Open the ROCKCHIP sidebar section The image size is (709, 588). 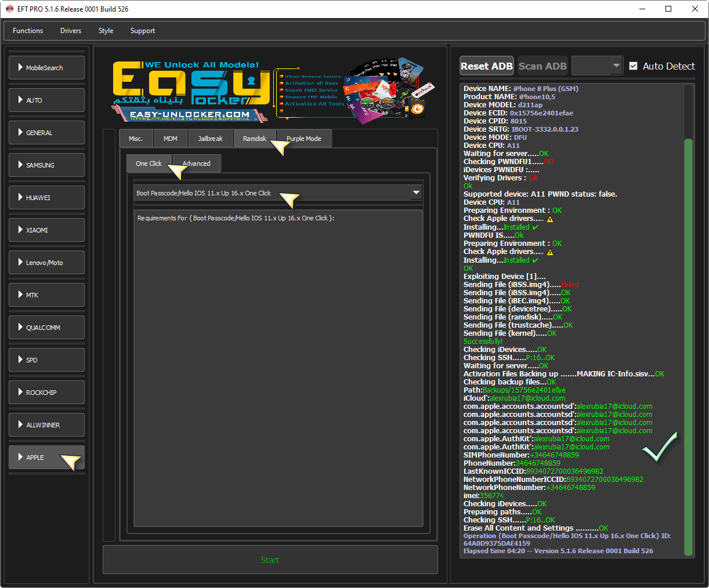click(47, 393)
